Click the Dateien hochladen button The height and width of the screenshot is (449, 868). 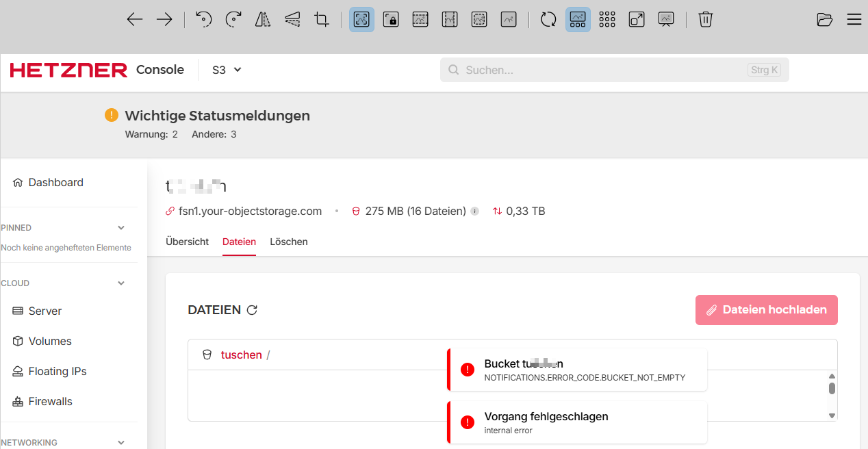coord(766,310)
